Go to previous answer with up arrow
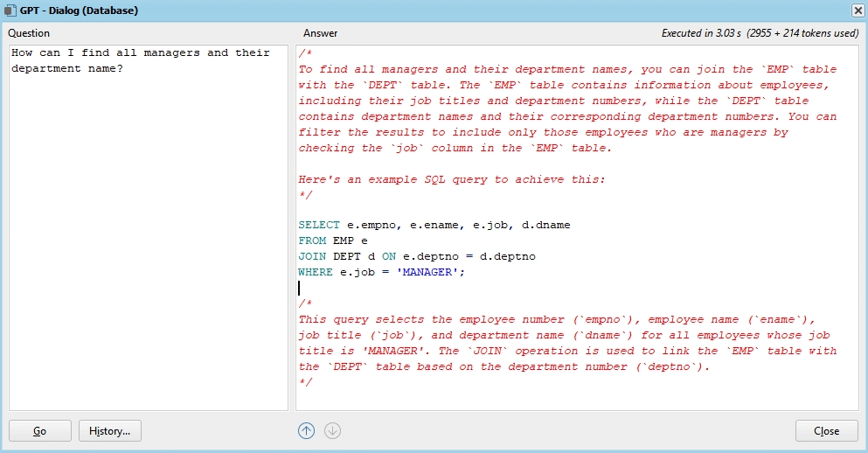The height and width of the screenshot is (453, 868). click(306, 431)
